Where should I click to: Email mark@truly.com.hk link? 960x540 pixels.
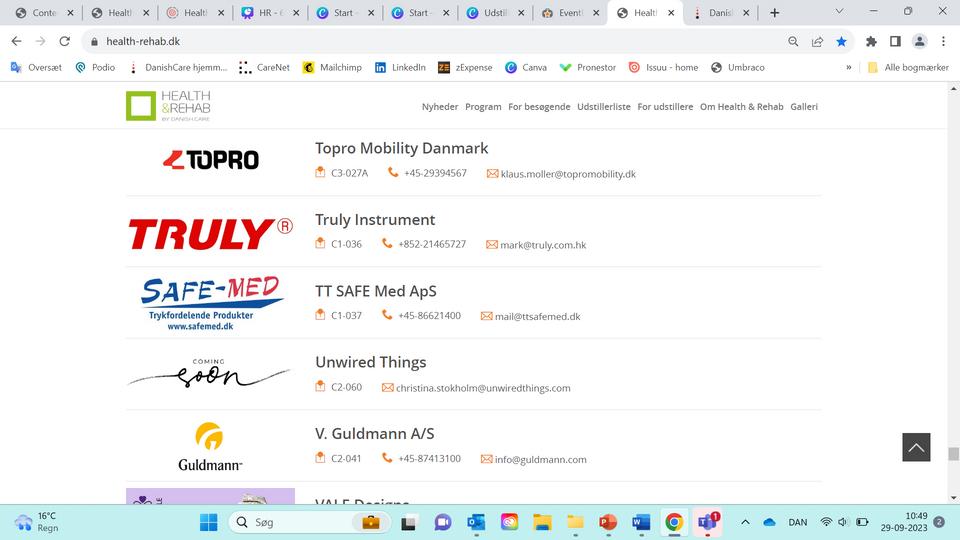click(543, 245)
